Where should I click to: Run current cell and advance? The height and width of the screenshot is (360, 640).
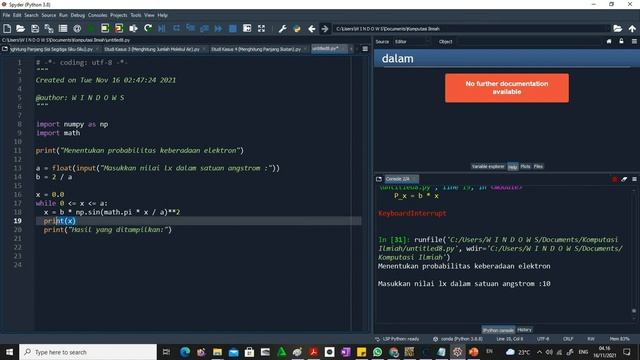pos(119,29)
